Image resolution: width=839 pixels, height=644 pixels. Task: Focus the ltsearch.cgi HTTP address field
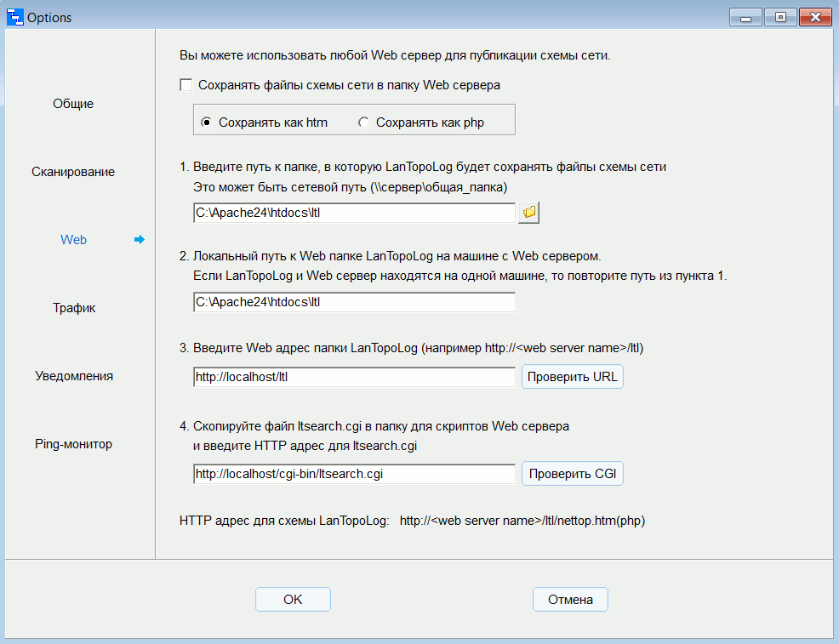pyautogui.click(x=354, y=474)
